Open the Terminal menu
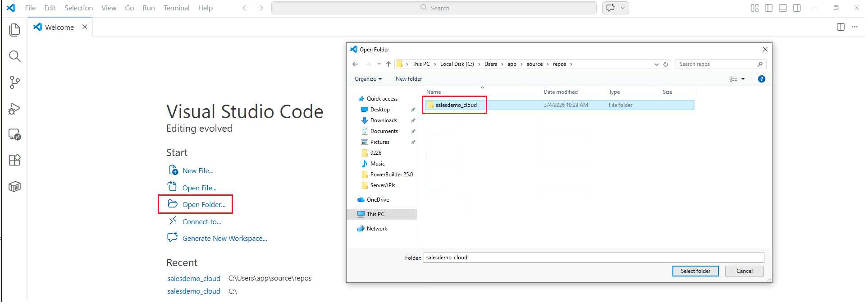 (176, 8)
